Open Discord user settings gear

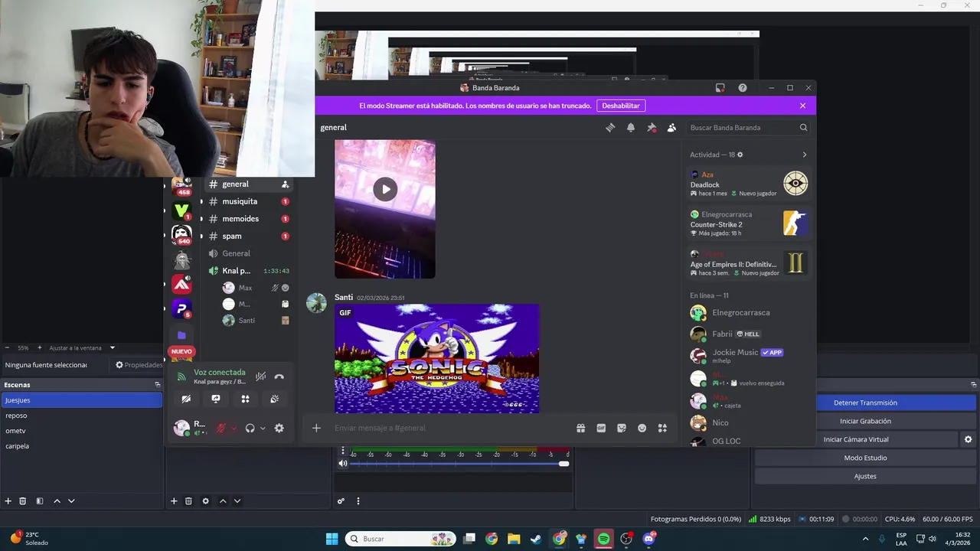coord(279,429)
